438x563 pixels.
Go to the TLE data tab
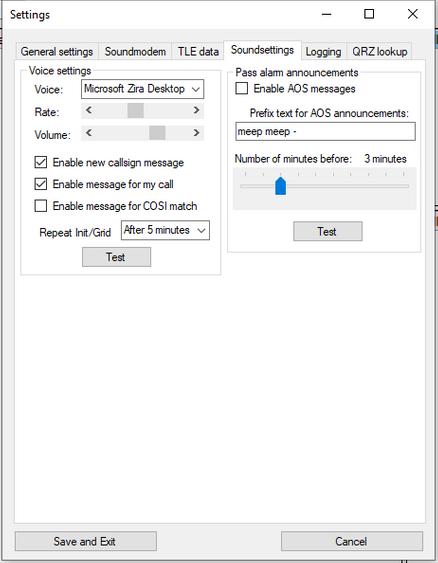click(x=198, y=52)
